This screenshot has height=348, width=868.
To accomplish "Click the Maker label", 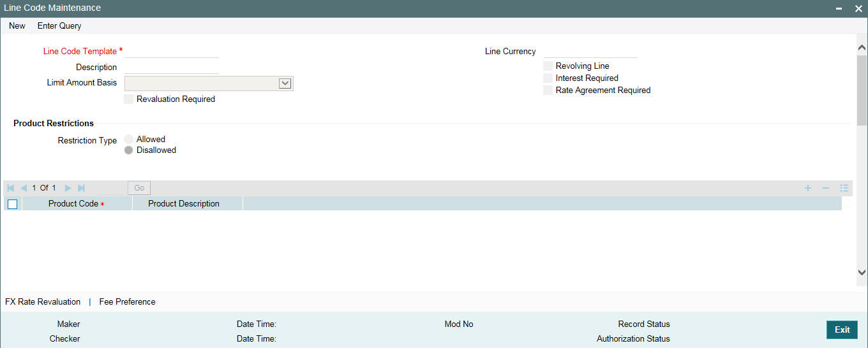I will (68, 324).
